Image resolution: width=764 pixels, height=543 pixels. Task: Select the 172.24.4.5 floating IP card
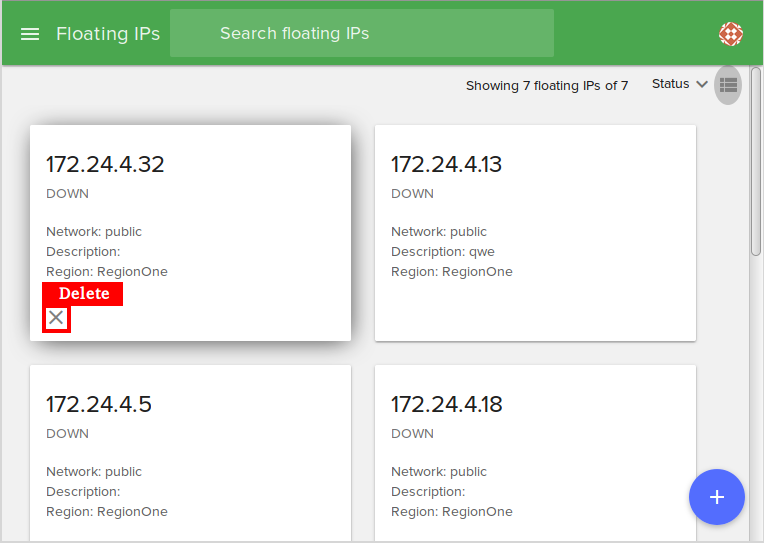190,452
